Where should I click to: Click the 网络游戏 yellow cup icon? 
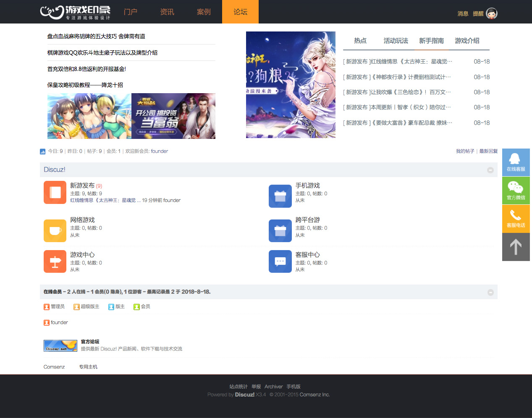pos(55,230)
